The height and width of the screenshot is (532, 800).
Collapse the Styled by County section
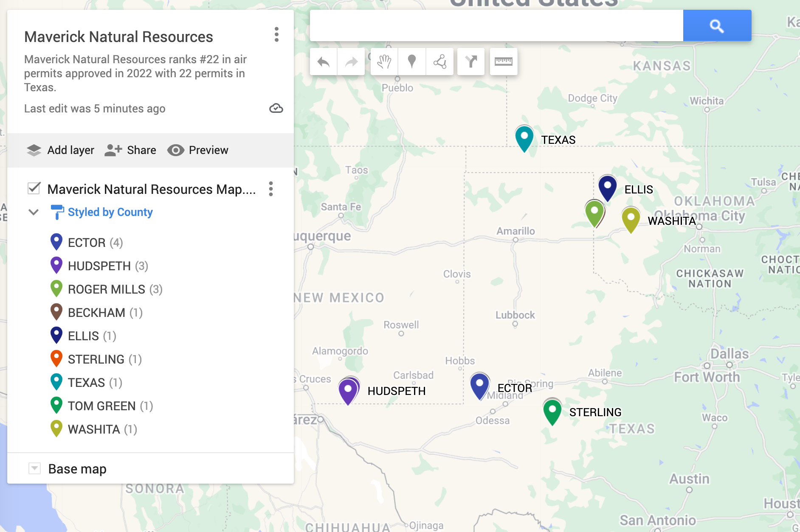[x=34, y=212]
